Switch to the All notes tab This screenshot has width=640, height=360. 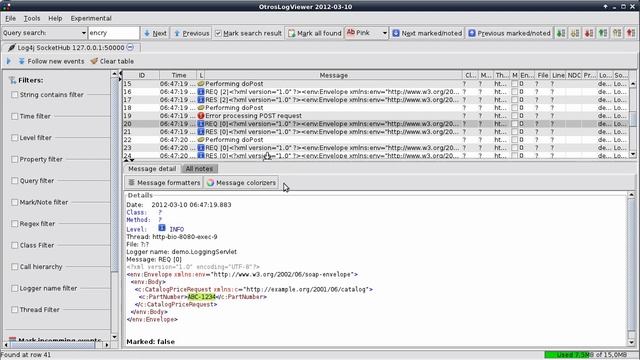pos(199,169)
